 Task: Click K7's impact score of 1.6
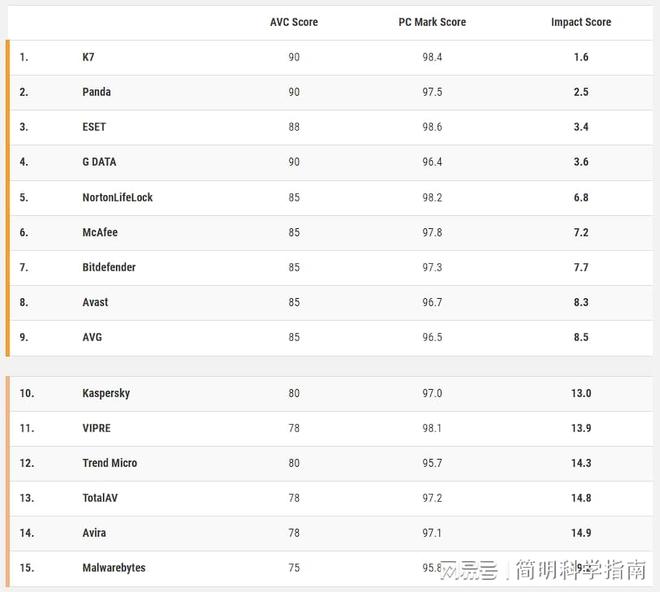(581, 57)
